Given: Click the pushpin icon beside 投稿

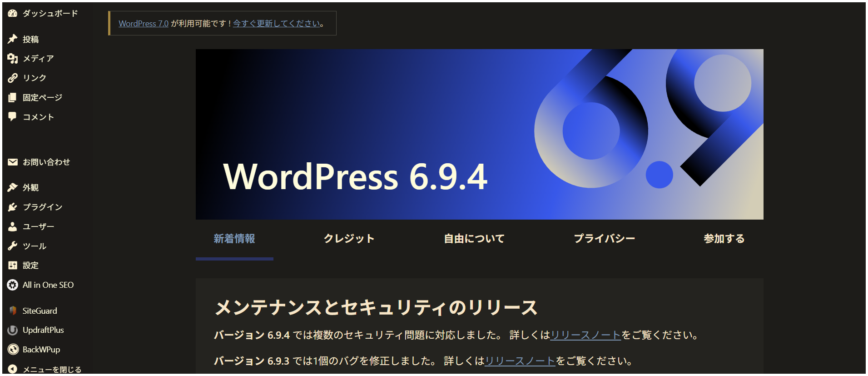Looking at the screenshot, I should 13,39.
